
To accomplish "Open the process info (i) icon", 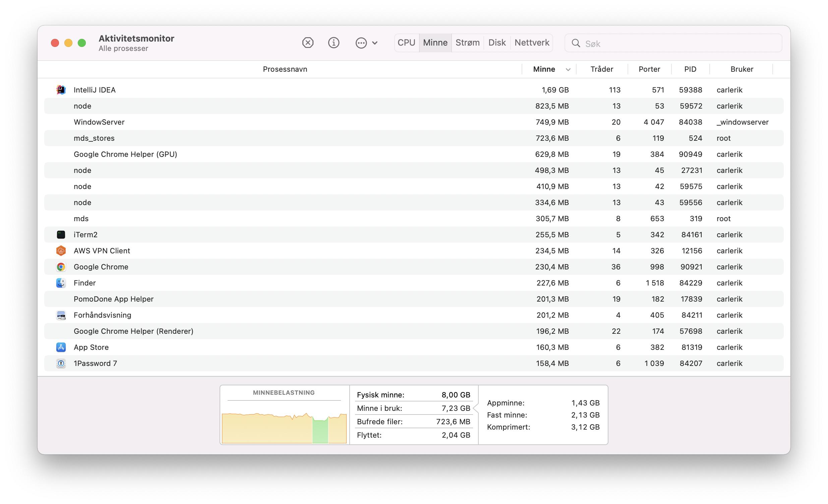I will tap(333, 43).
